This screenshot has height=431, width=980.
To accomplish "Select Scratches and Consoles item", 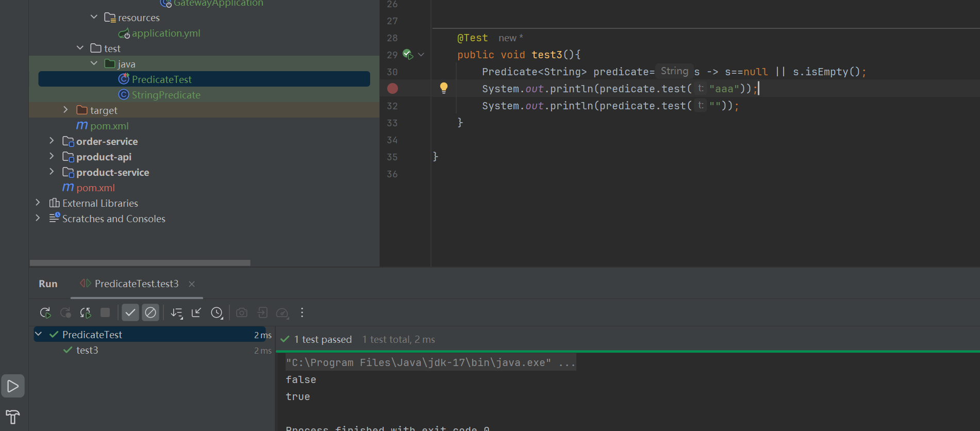I will click(x=114, y=219).
